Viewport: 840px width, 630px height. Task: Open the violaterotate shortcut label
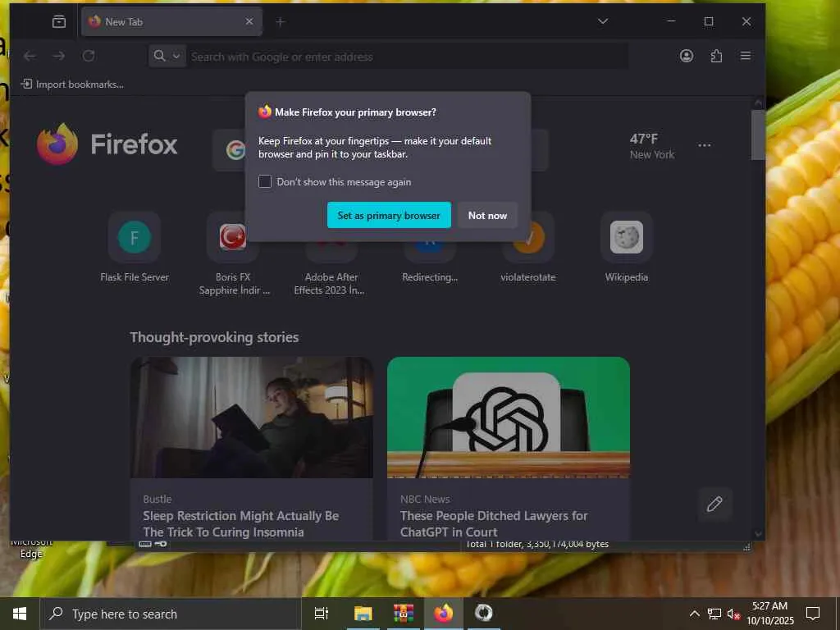pyautogui.click(x=528, y=277)
